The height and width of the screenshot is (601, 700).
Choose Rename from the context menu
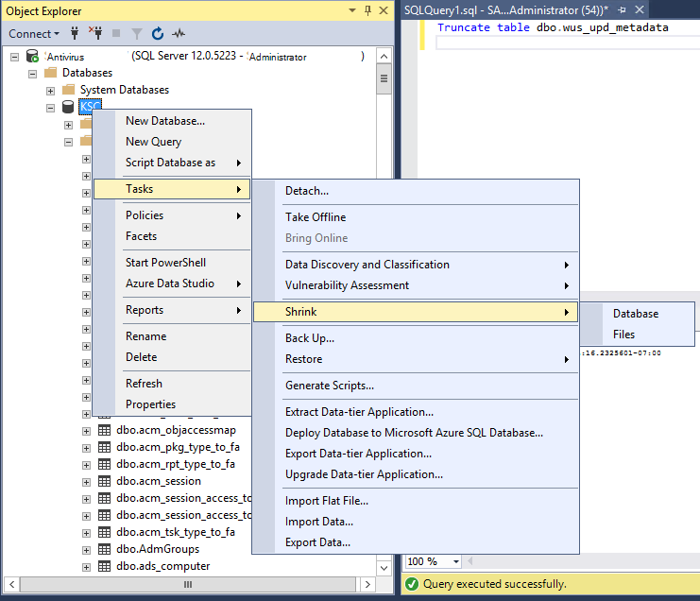point(172,336)
